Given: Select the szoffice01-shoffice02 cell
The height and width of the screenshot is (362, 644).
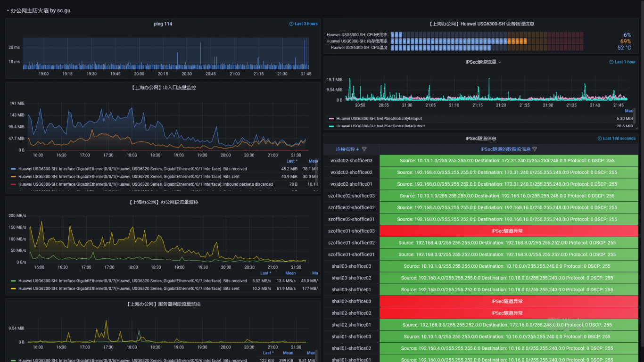Looking at the screenshot, I should pos(352,243).
